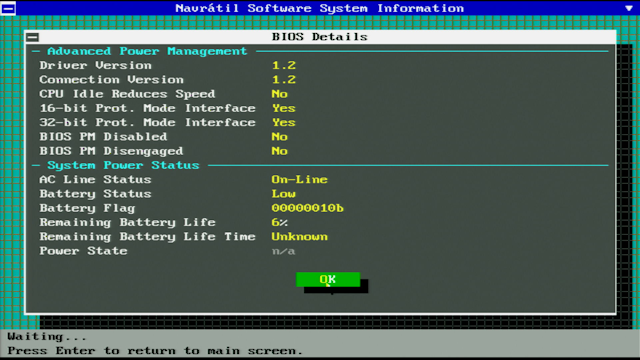The height and width of the screenshot is (360, 640).
Task: Click the Connection Version value 1.2
Action: coord(284,80)
